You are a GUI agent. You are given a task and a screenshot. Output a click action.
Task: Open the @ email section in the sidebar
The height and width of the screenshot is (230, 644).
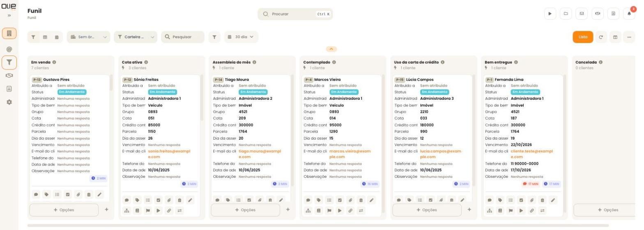pyautogui.click(x=9, y=49)
